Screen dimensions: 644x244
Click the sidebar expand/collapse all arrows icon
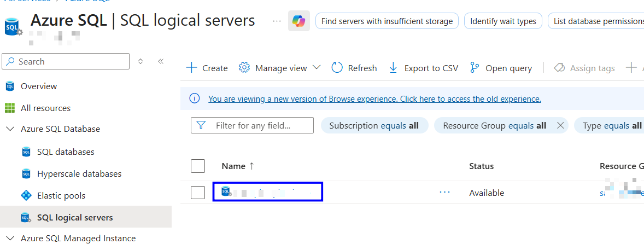tap(140, 61)
